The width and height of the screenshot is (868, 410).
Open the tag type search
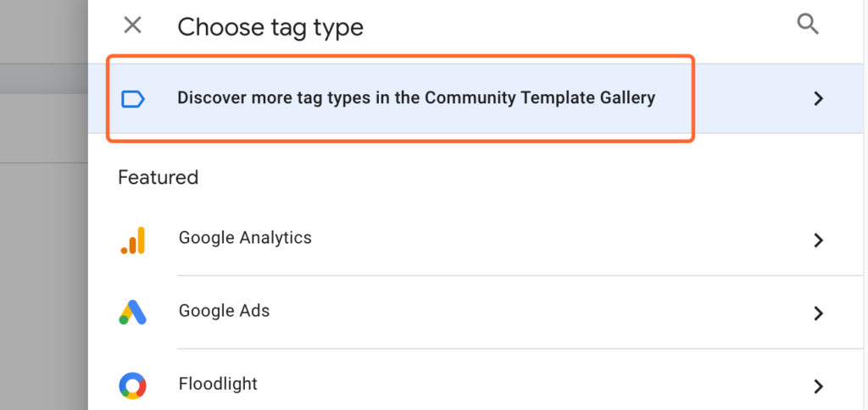tap(808, 25)
